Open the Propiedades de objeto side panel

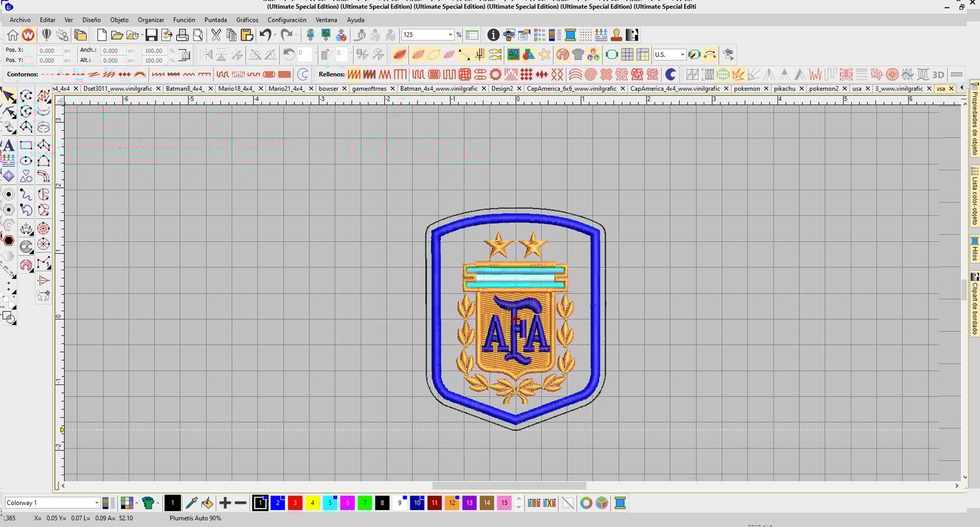pyautogui.click(x=974, y=119)
